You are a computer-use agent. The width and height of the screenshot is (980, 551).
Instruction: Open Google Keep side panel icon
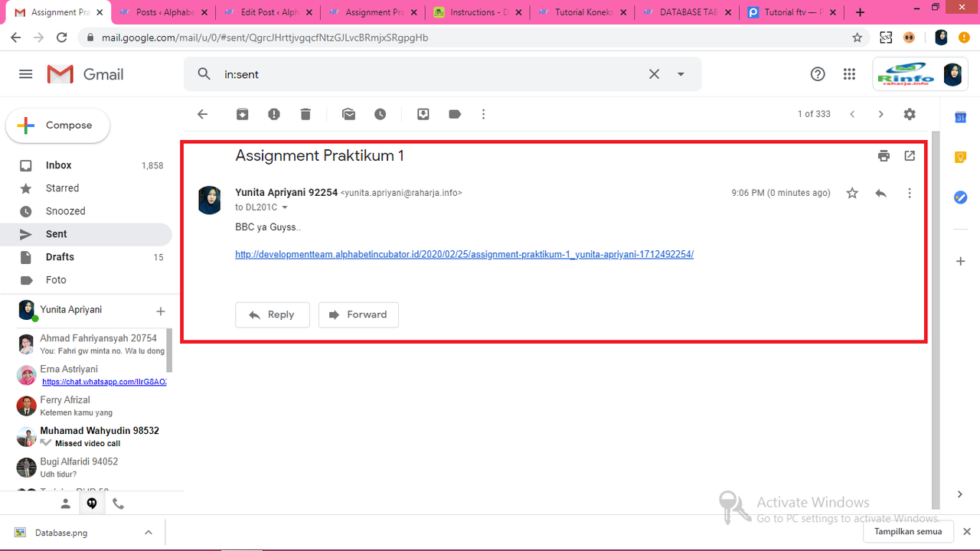point(960,157)
